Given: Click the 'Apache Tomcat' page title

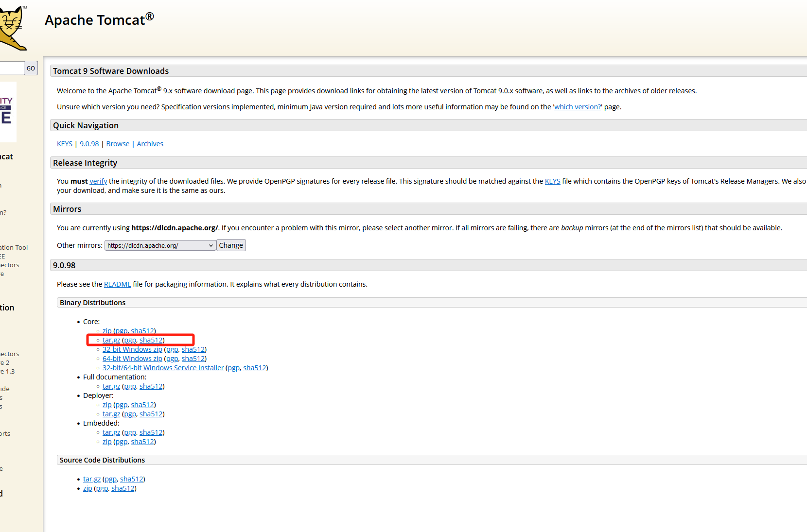Looking at the screenshot, I should pyautogui.click(x=99, y=19).
